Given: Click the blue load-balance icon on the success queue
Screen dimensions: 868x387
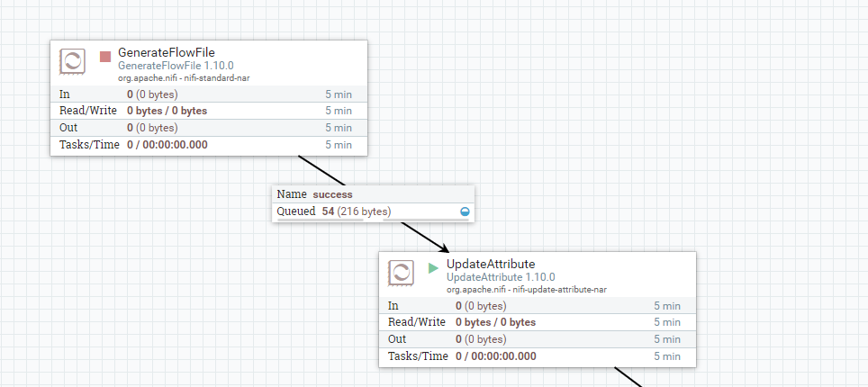Looking at the screenshot, I should [x=465, y=211].
